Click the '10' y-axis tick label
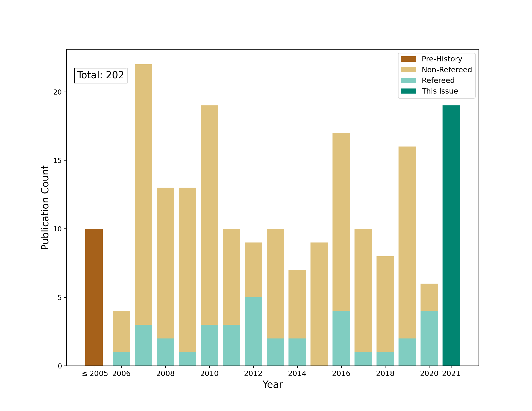Screen dimensions: 532x411 tap(58, 229)
